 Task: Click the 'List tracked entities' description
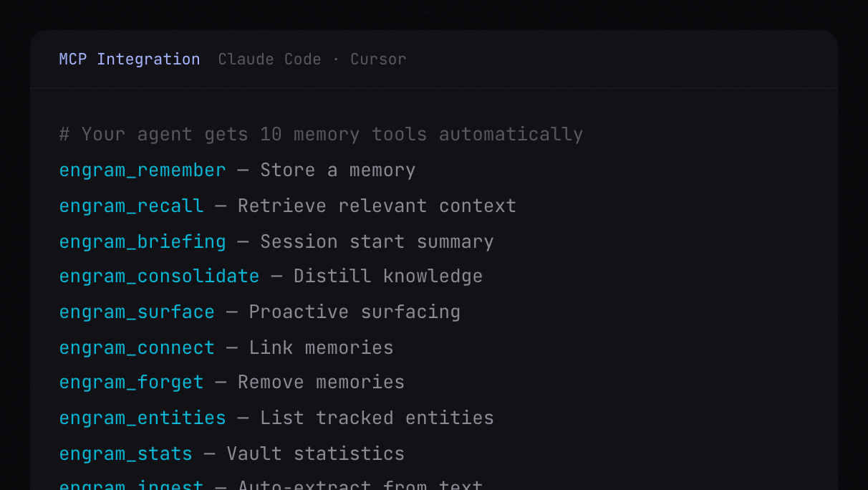(377, 418)
